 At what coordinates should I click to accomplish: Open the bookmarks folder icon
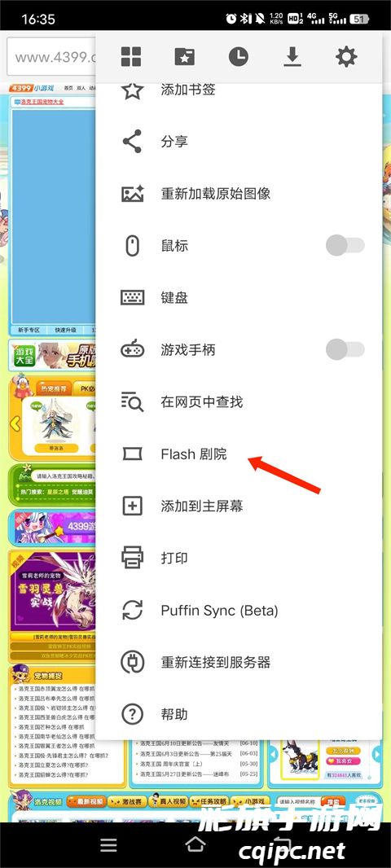pos(184,56)
